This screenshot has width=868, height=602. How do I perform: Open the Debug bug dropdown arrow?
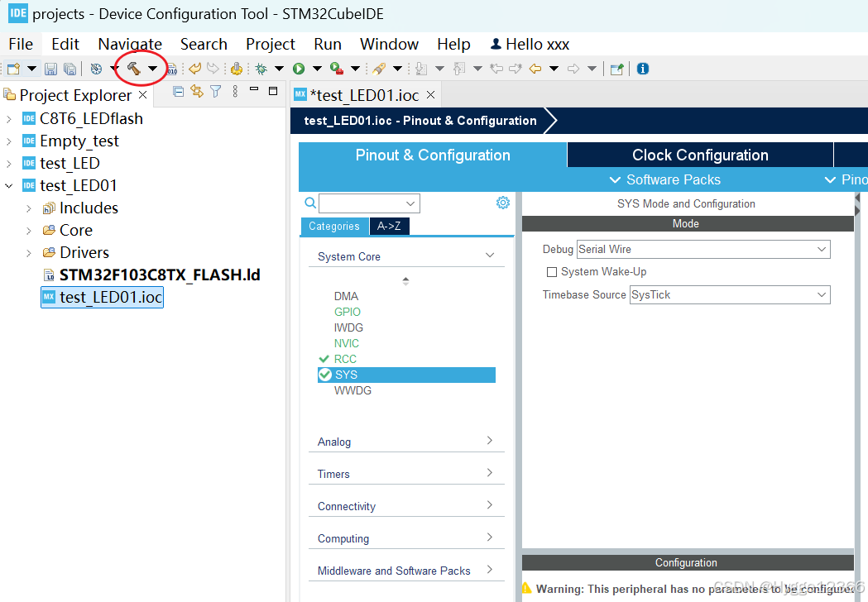[280, 69]
